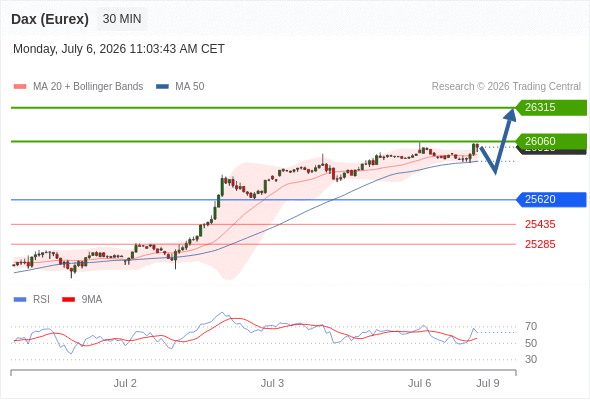
Task: Click the pink MA 20 legend swatch
Action: tap(20, 87)
